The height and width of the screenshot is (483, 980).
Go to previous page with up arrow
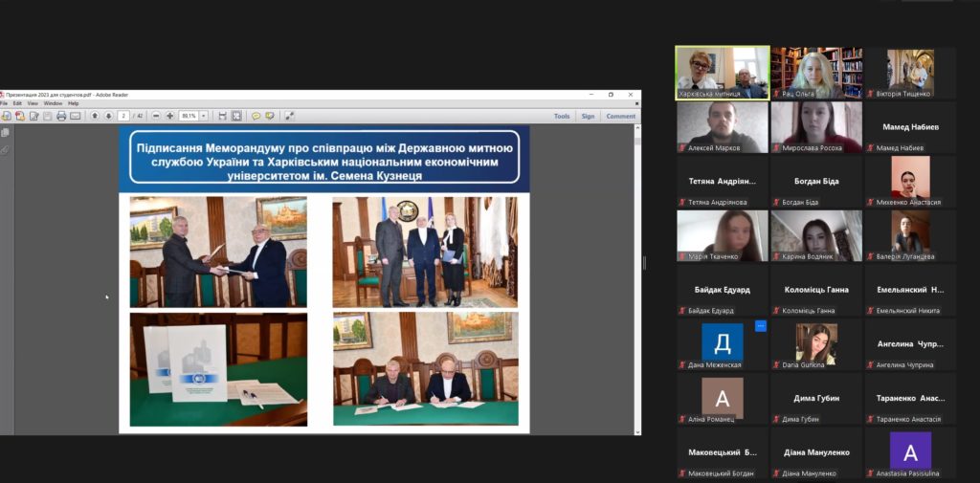click(95, 116)
